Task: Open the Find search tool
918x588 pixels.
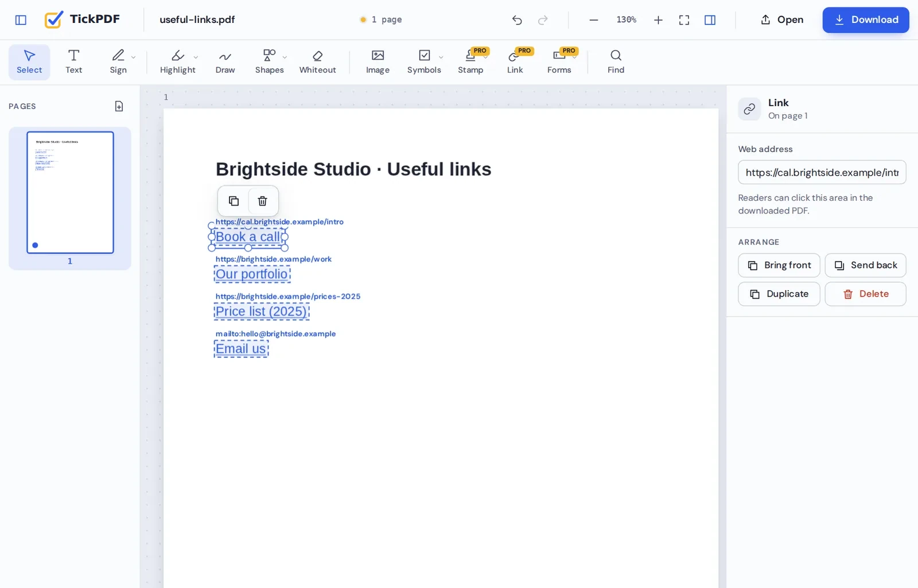Action: coord(616,62)
